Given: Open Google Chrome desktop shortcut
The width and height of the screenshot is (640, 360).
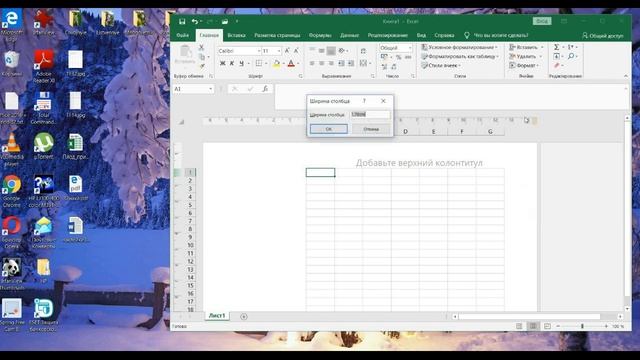Looking at the screenshot, I should click(11, 191).
